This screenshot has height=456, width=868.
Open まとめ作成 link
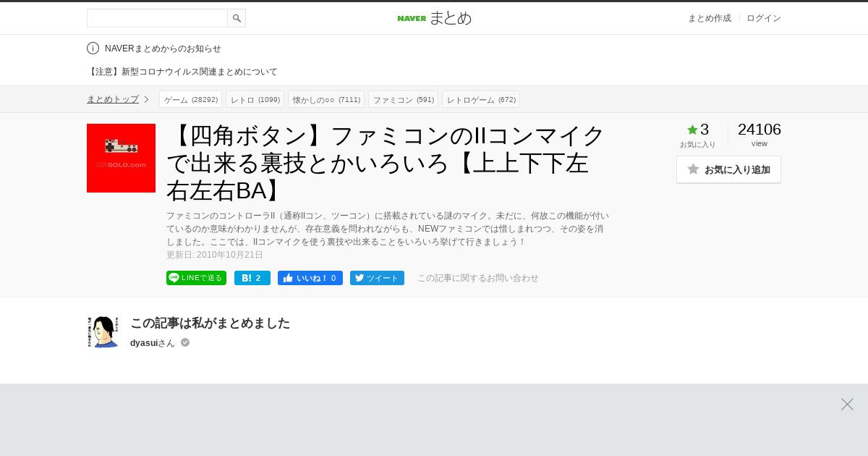(x=709, y=18)
